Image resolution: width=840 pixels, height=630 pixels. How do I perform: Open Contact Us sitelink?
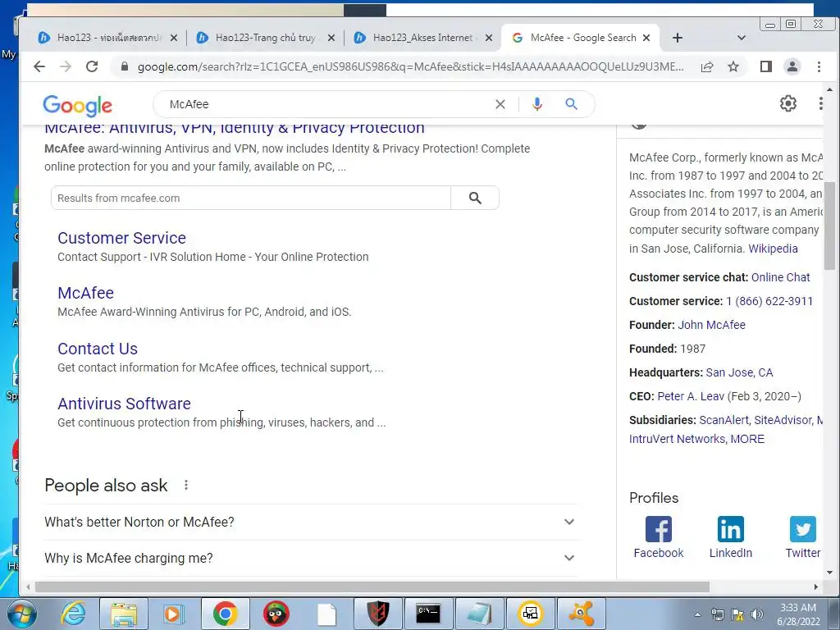pyautogui.click(x=98, y=349)
